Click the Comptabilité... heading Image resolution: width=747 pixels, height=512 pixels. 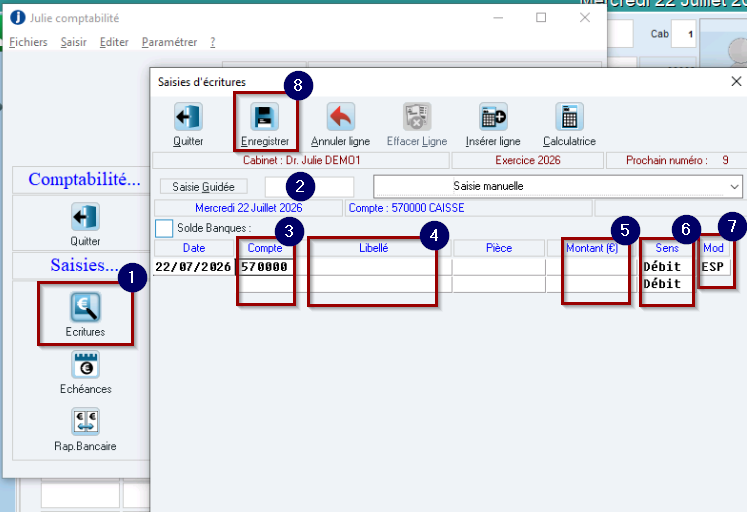(x=84, y=180)
